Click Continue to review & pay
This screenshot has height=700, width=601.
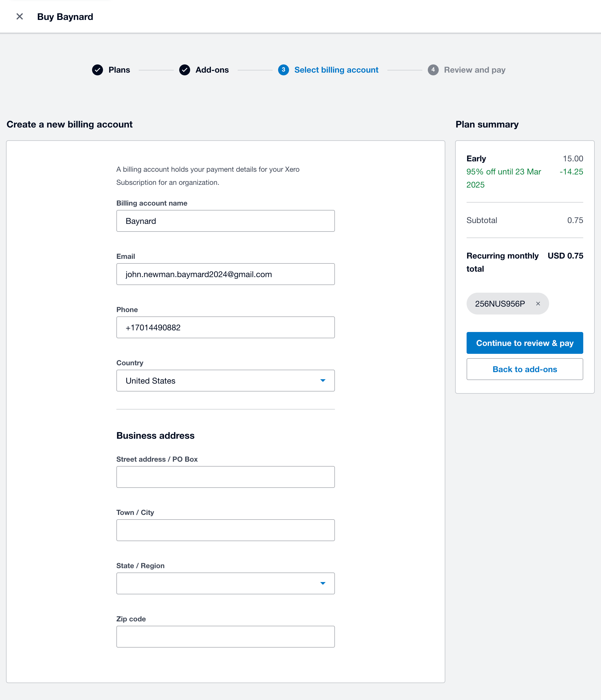point(525,343)
